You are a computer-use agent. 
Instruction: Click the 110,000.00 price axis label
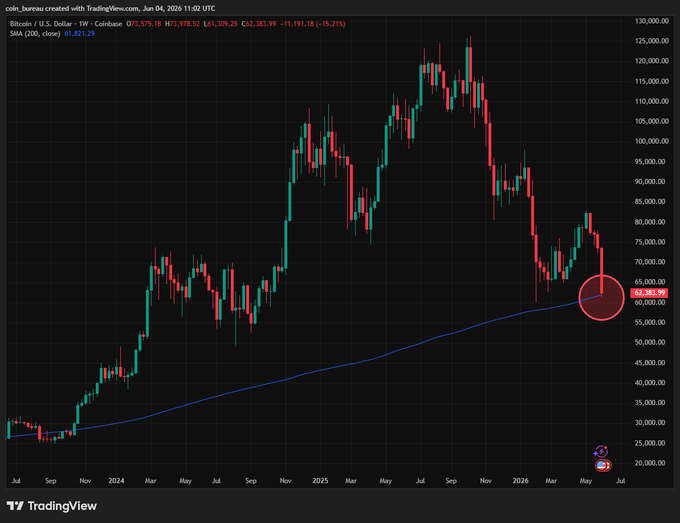tap(651, 101)
